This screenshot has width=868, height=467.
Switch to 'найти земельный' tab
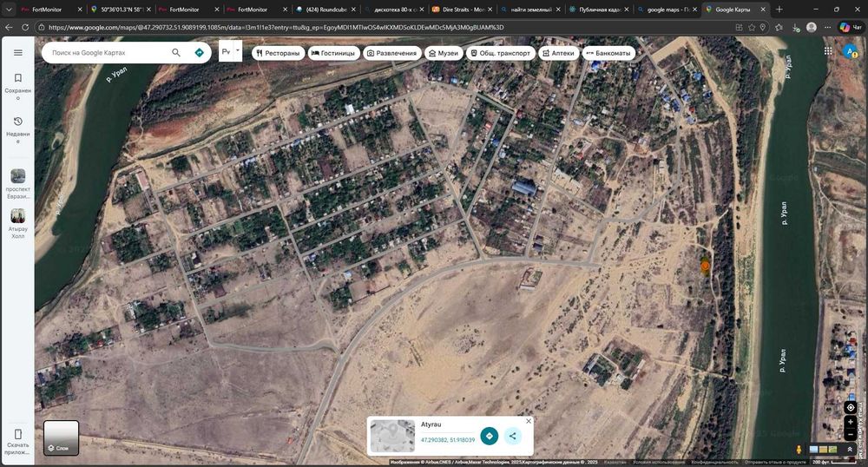pyautogui.click(x=530, y=10)
